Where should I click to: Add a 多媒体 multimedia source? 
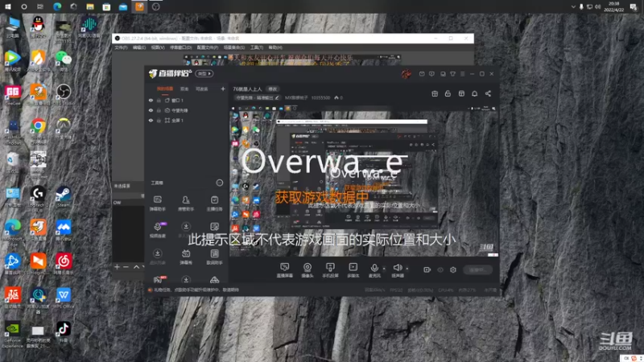(353, 270)
